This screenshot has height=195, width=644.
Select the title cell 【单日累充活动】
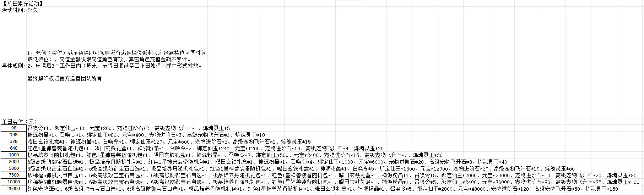[x=22, y=4]
